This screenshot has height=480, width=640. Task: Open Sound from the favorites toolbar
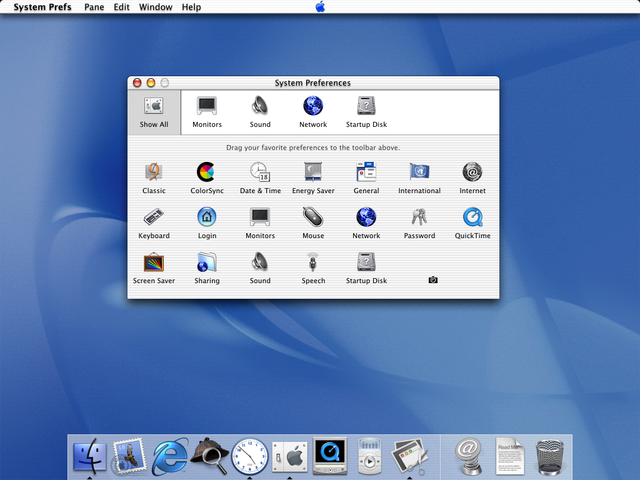[x=260, y=113]
